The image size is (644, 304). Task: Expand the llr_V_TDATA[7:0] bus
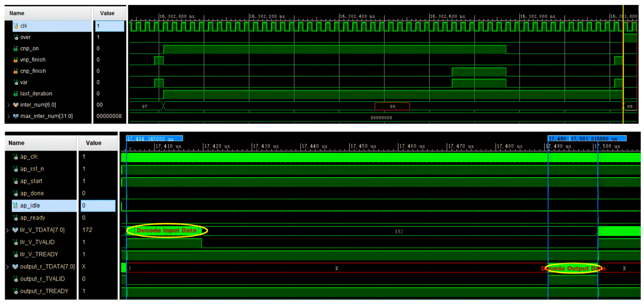7,230
